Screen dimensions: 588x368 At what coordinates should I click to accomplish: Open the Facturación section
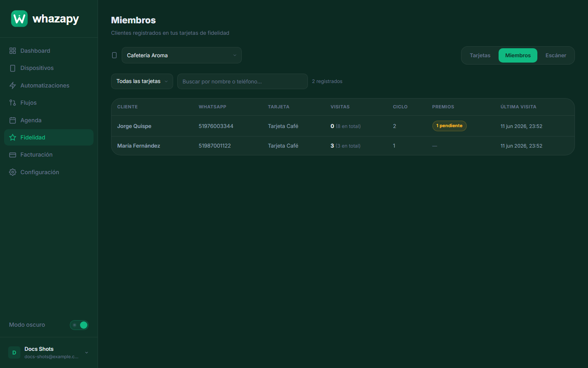49,155
